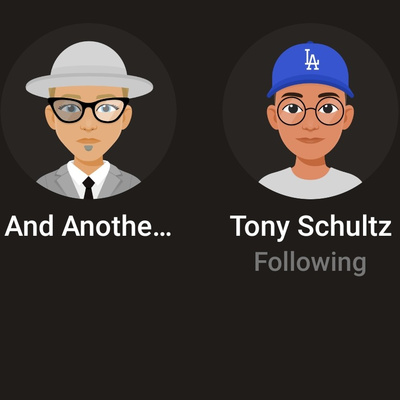Click the white t-shirt on Tony's avatar

click(310, 185)
